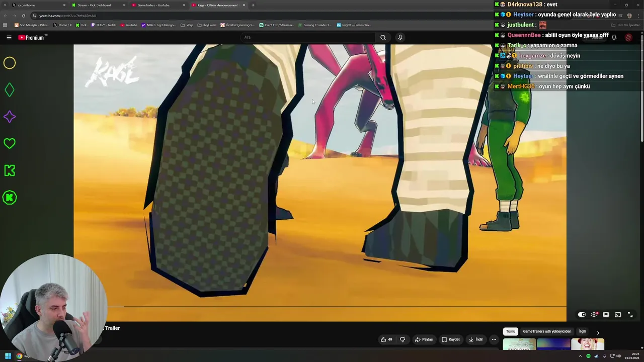The image size is (644, 362).
Task: Open the KeyGivers bookmark folder
Action: 207,25
